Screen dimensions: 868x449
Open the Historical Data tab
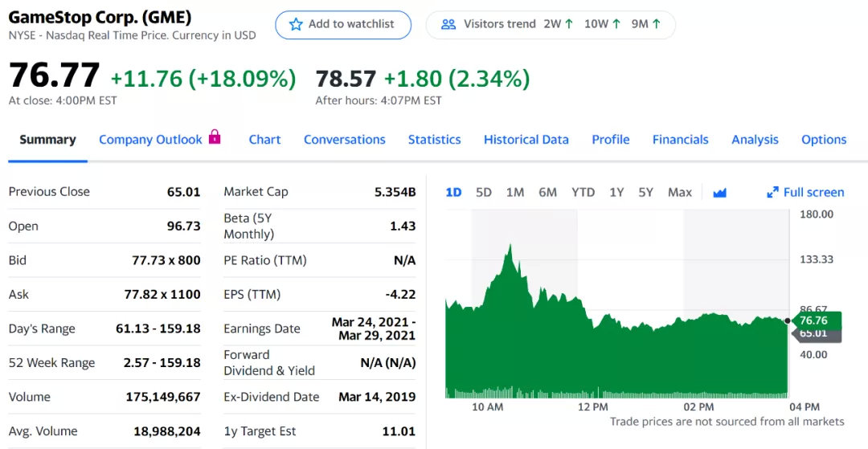[526, 140]
